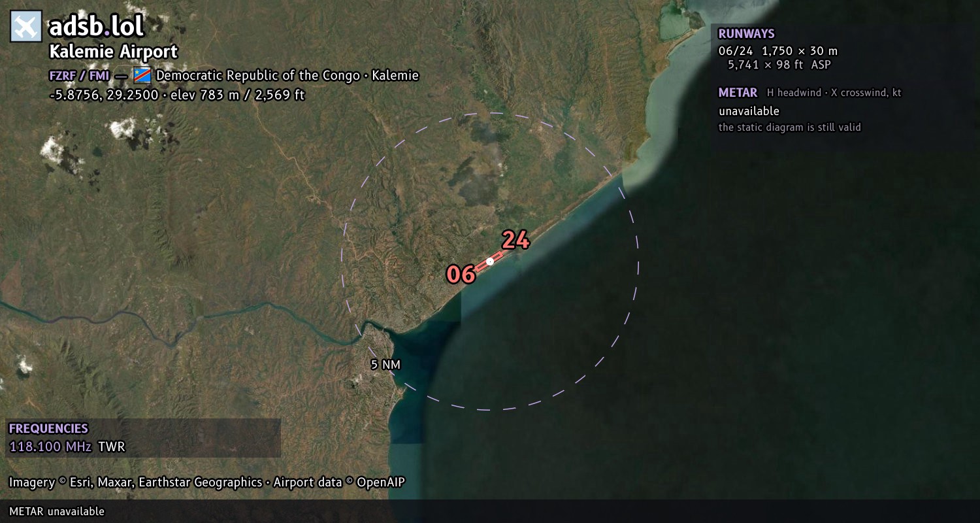Click the runway 24 label on map

point(515,240)
